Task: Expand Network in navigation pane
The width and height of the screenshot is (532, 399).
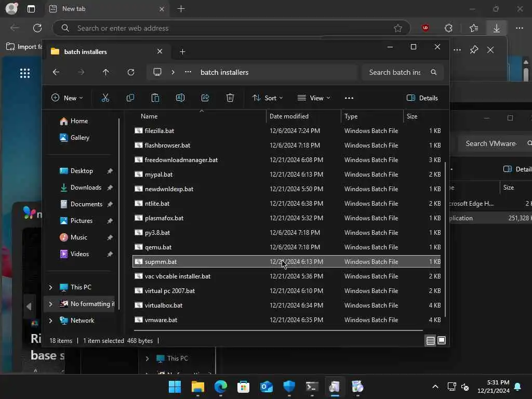Action: pos(50,321)
